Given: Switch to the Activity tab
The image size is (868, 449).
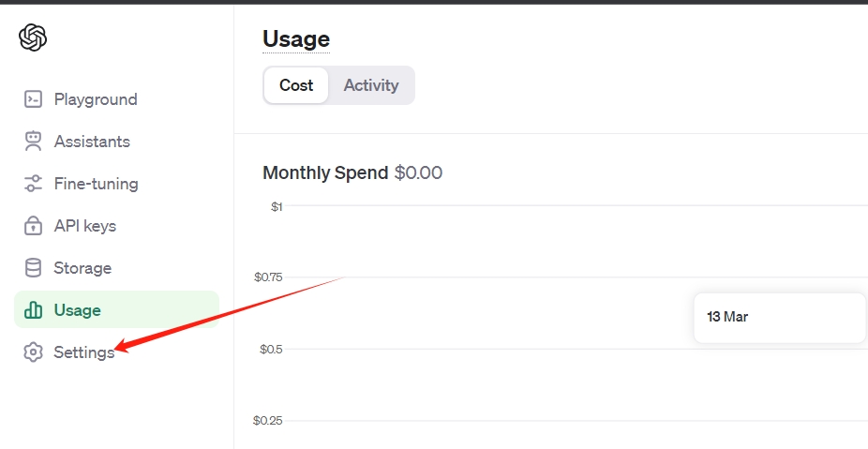Looking at the screenshot, I should [x=370, y=85].
